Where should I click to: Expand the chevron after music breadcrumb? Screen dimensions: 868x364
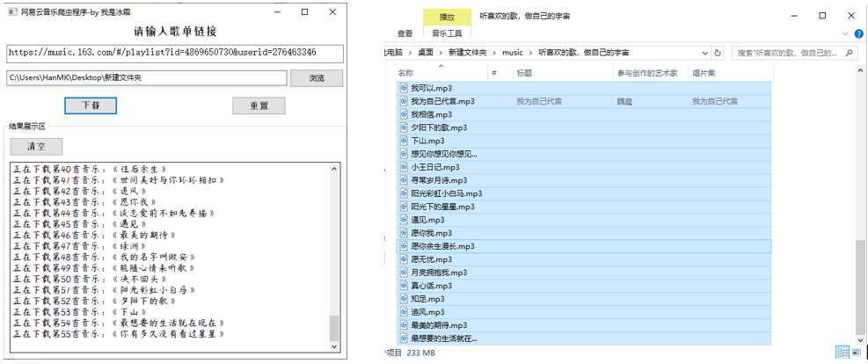point(531,53)
